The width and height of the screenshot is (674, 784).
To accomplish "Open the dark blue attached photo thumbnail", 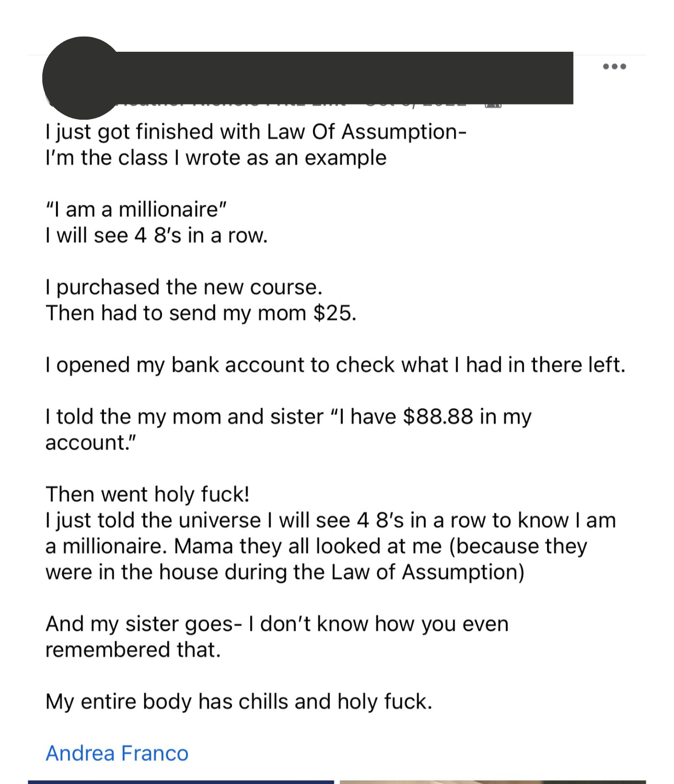I will coord(181,782).
